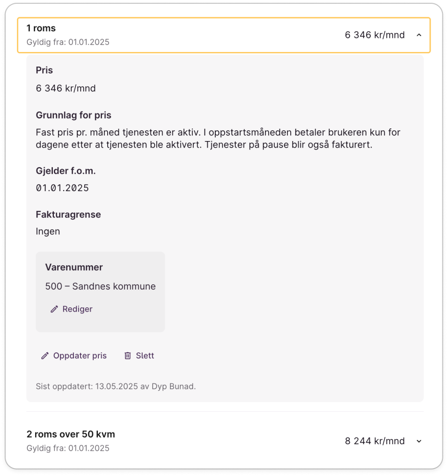Click the "Sist oppdatert" footer note
Viewport: 448px width, 476px height.
(x=116, y=387)
